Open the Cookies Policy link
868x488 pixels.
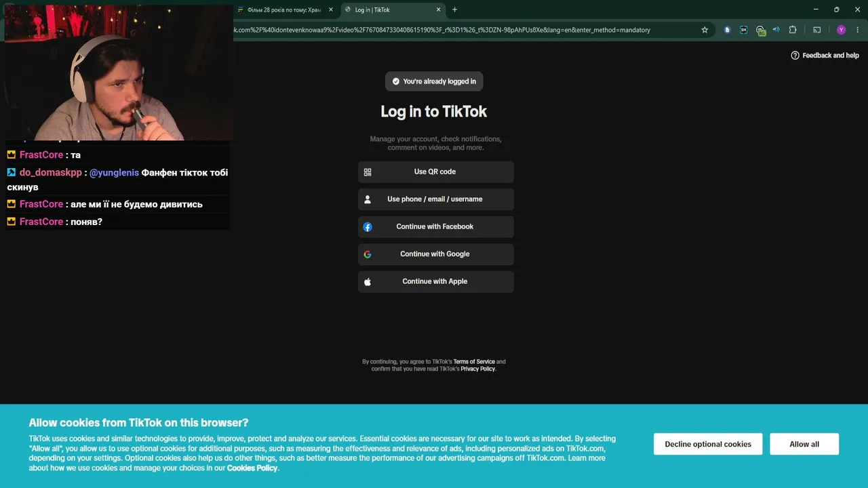(x=252, y=468)
